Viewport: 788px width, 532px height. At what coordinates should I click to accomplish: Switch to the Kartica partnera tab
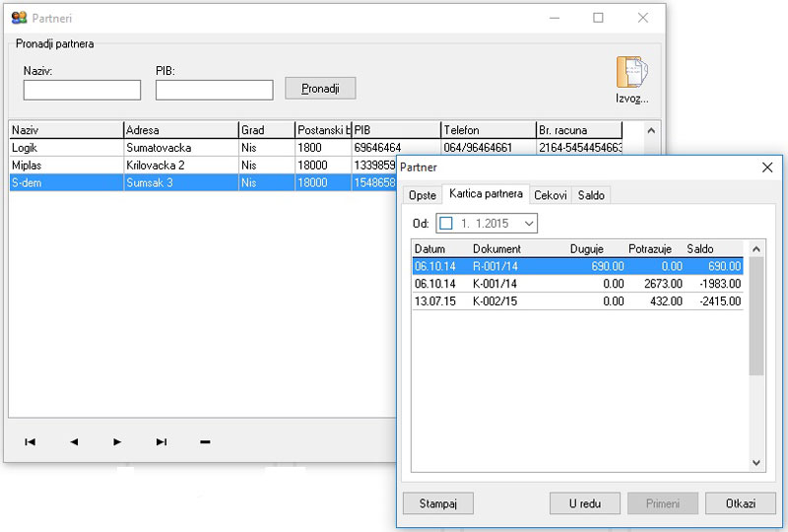point(486,194)
